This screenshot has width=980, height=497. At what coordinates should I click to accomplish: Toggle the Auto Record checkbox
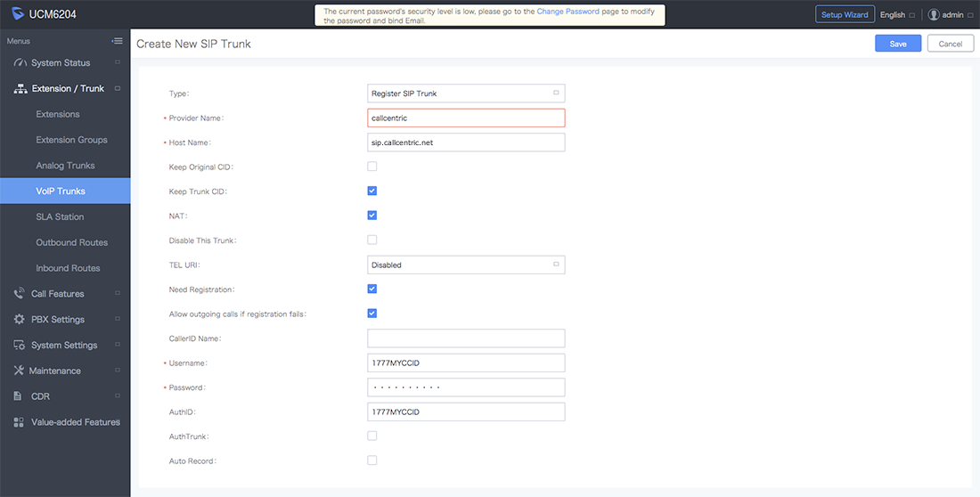click(x=372, y=460)
